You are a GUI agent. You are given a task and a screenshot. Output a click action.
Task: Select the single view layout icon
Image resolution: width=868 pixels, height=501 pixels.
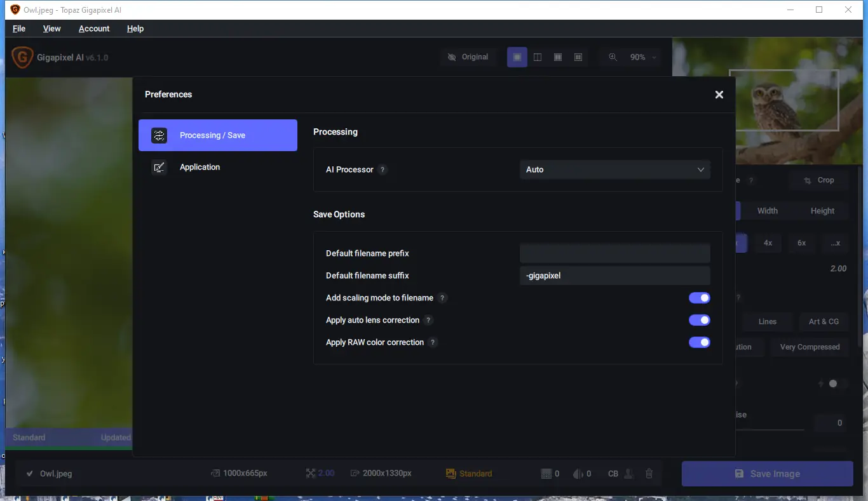pyautogui.click(x=517, y=57)
